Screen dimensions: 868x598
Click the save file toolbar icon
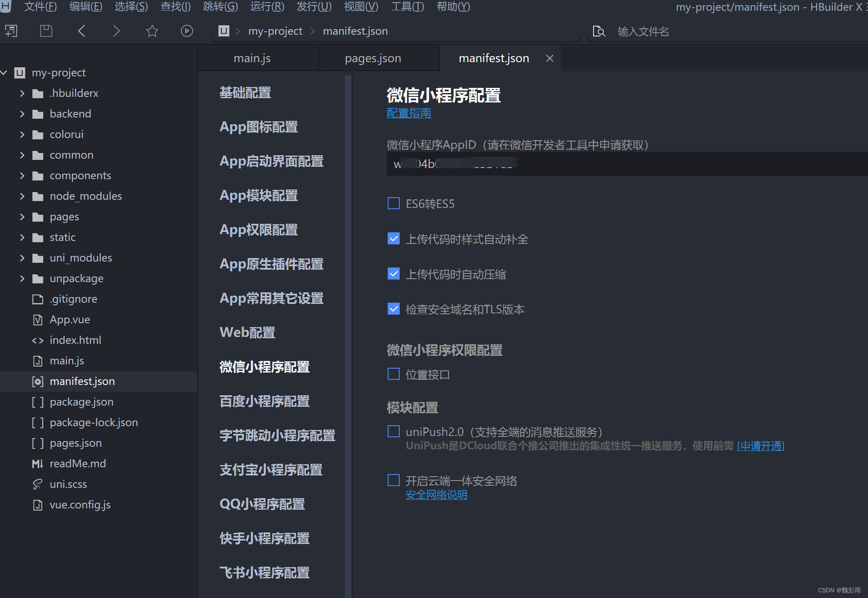pos(46,31)
